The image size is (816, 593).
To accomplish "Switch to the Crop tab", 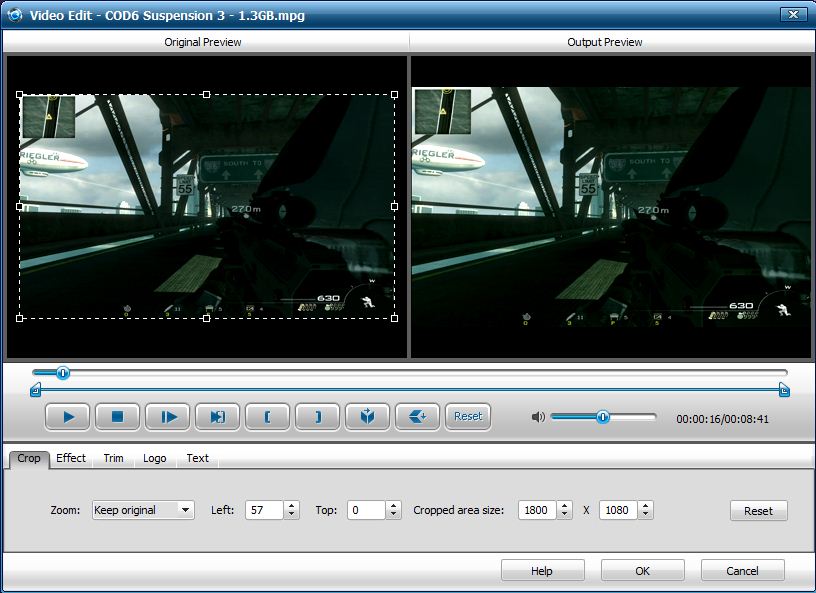I will coord(29,459).
